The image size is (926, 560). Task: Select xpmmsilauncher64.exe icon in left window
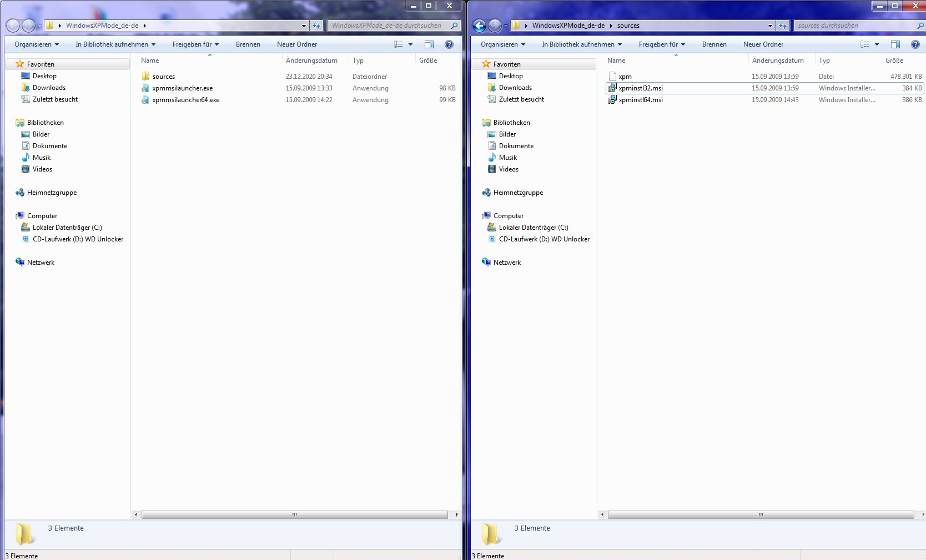(145, 99)
